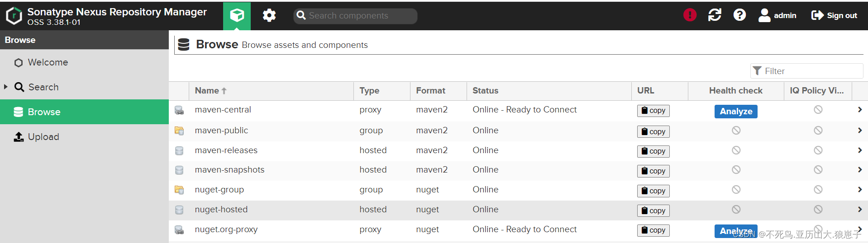Open nuget-hosted row chevron
868x243 pixels.
(x=859, y=210)
